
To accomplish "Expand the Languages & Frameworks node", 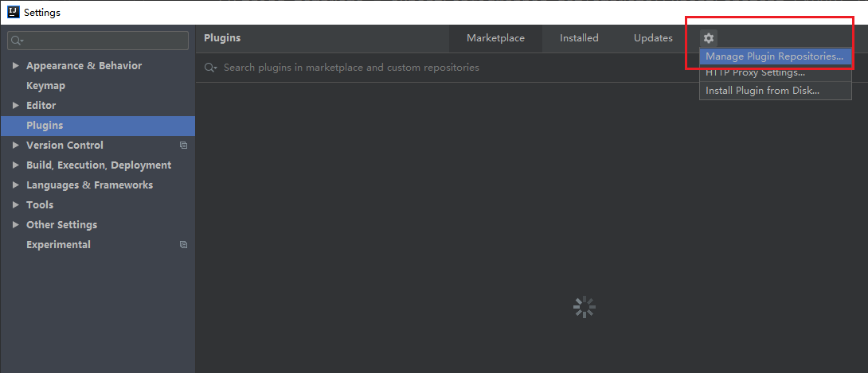I will click(x=16, y=185).
